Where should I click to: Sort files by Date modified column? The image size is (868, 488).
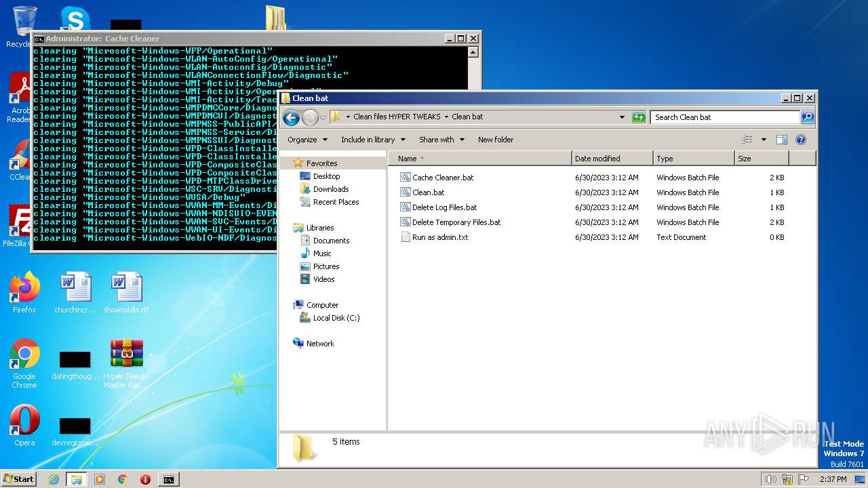pyautogui.click(x=612, y=159)
